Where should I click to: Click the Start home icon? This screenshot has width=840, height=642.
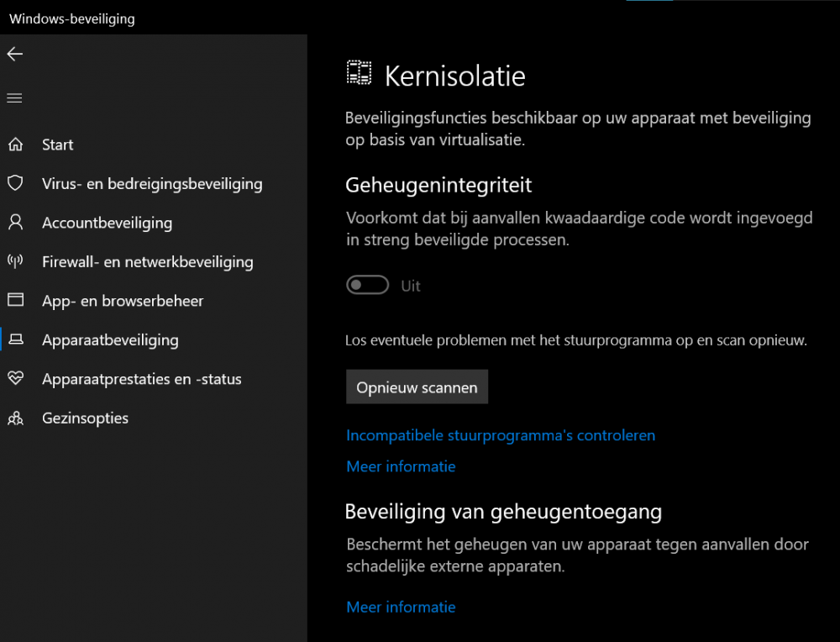point(15,145)
